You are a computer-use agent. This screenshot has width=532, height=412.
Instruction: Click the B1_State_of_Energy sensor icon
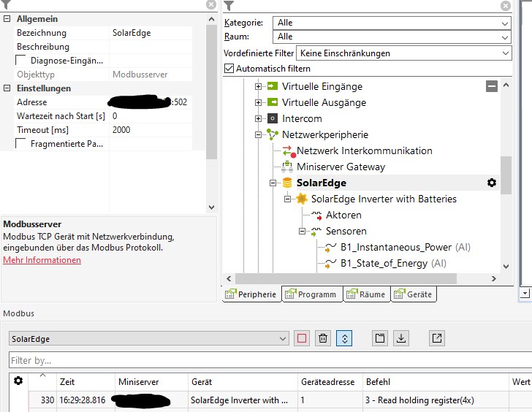click(x=330, y=264)
